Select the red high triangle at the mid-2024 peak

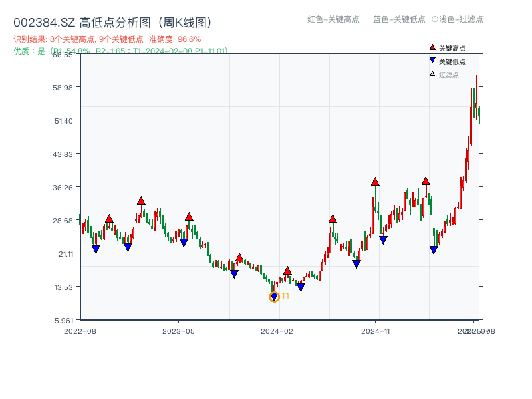point(332,219)
